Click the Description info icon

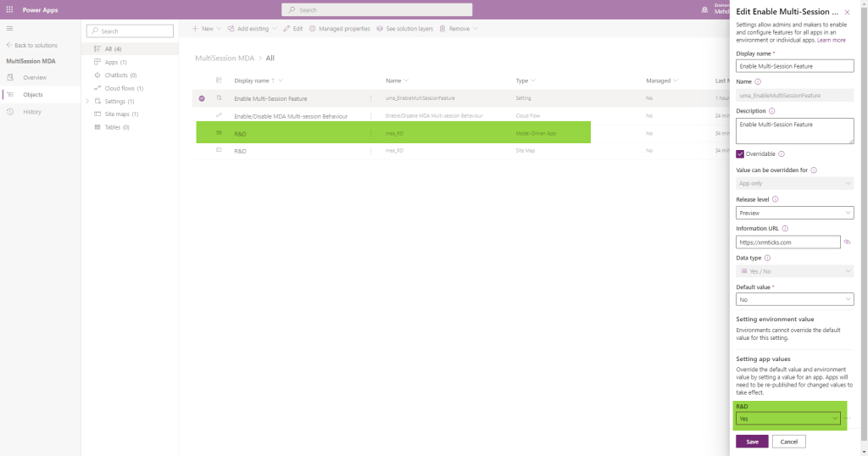[x=772, y=110]
